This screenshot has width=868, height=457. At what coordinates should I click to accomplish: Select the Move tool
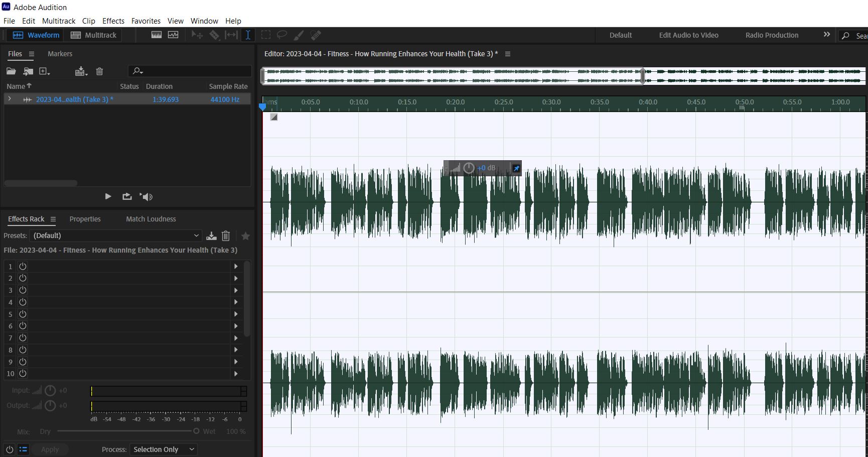[197, 35]
